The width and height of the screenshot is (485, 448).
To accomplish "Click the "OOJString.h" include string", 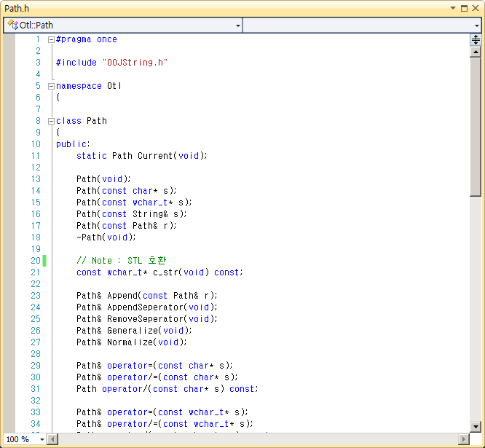I will 135,63.
